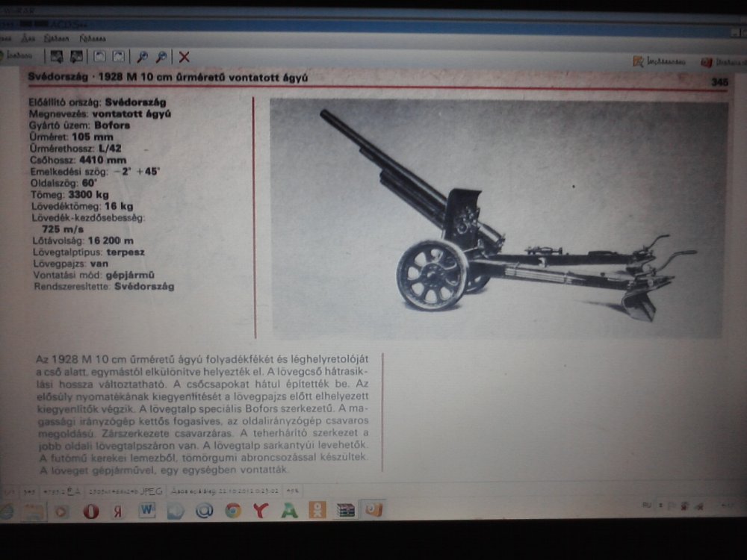Click the 'Űrmérethossz: L/42' line
The width and height of the screenshot is (747, 560).
tap(75, 148)
